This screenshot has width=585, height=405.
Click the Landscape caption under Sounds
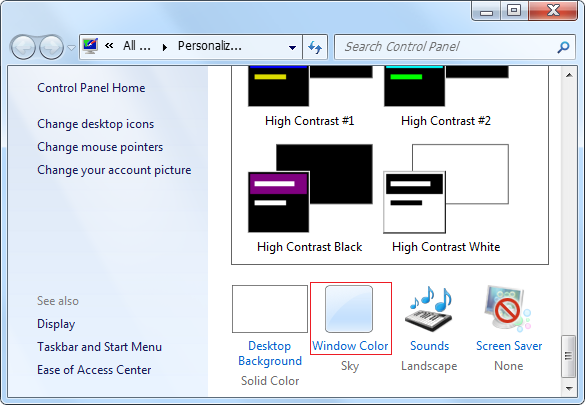[x=429, y=366]
